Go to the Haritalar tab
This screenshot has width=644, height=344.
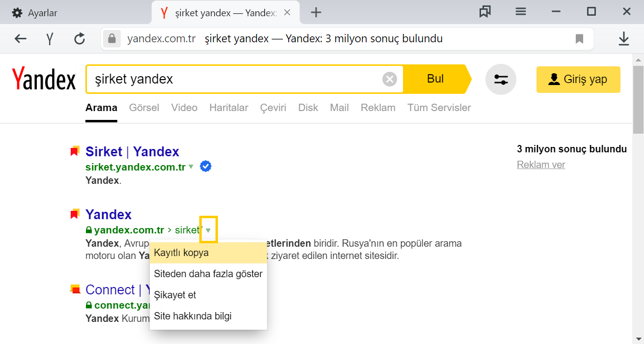(229, 108)
